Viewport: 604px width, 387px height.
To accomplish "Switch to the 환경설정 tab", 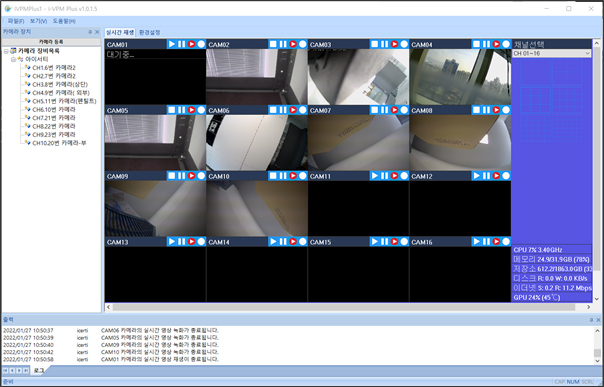I will [x=149, y=32].
